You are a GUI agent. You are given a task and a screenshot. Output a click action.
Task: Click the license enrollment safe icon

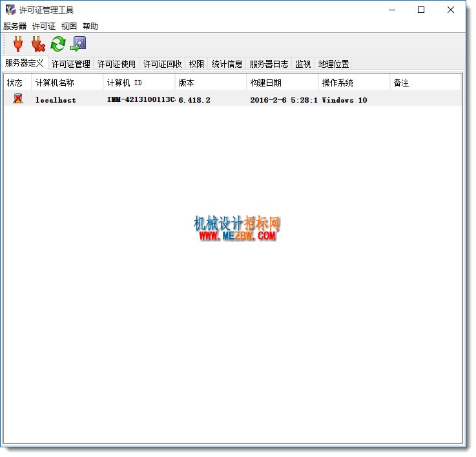(78, 44)
